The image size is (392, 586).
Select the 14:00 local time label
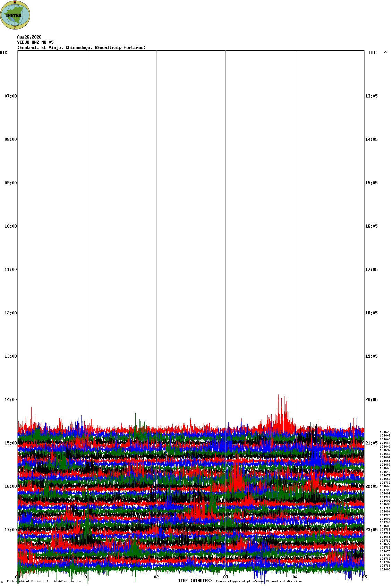pyautogui.click(x=11, y=400)
